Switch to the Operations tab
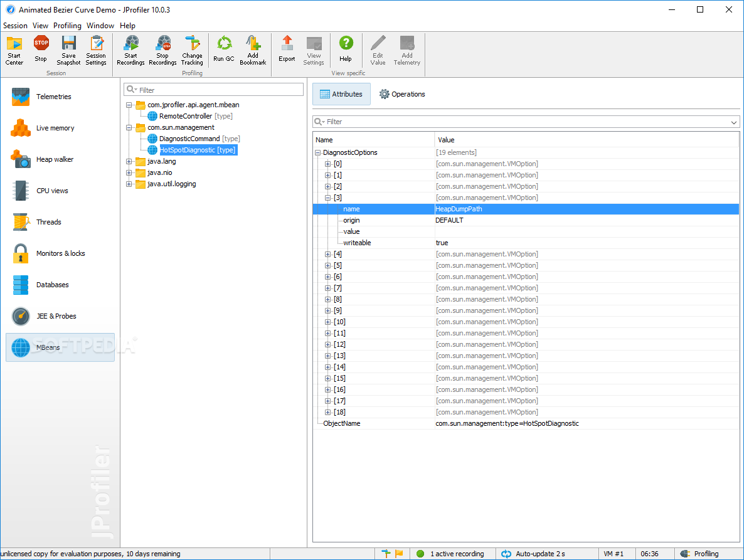 tap(402, 94)
